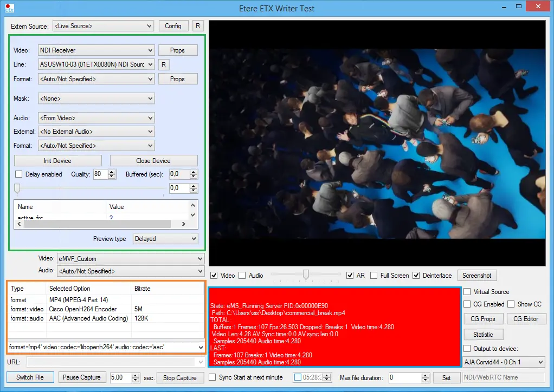Increase the Quality spinner value

[112, 172]
